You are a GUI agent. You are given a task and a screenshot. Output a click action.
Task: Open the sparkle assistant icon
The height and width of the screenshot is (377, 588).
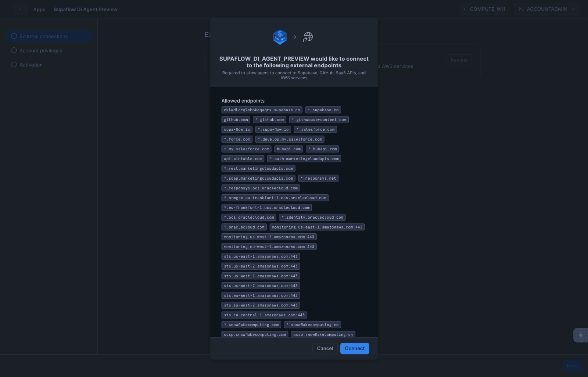581,335
